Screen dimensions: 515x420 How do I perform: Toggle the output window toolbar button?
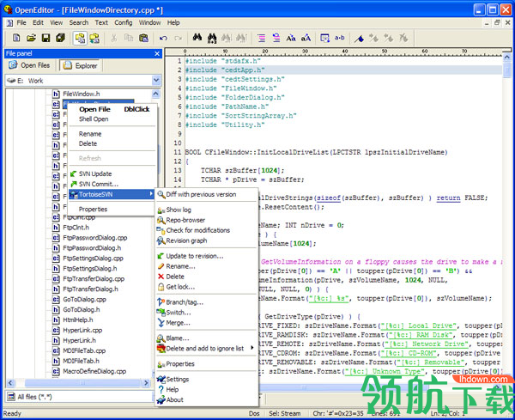point(94,38)
